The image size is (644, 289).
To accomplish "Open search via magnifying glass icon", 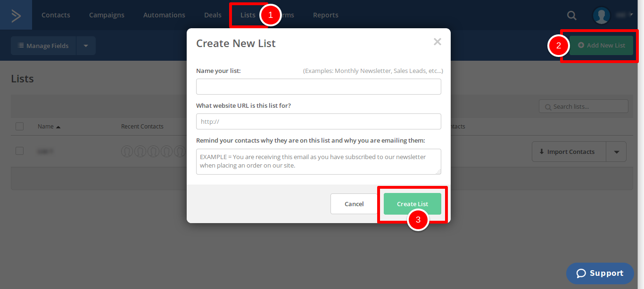I will (x=572, y=15).
